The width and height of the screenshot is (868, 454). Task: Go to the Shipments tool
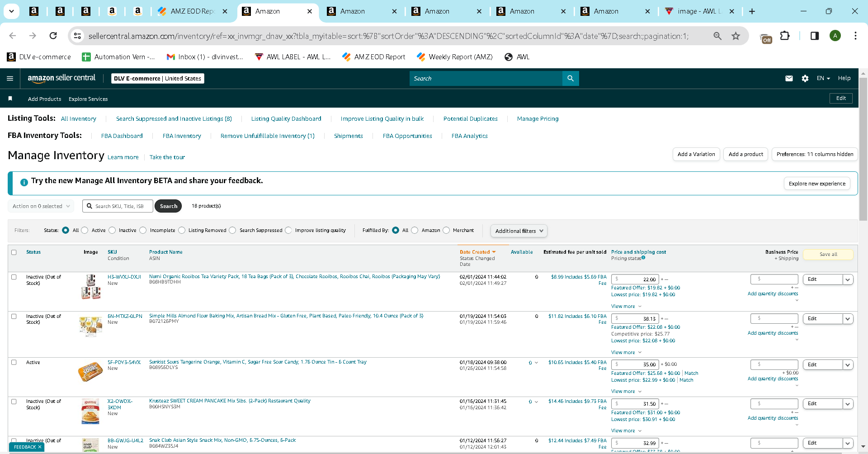[x=349, y=136]
